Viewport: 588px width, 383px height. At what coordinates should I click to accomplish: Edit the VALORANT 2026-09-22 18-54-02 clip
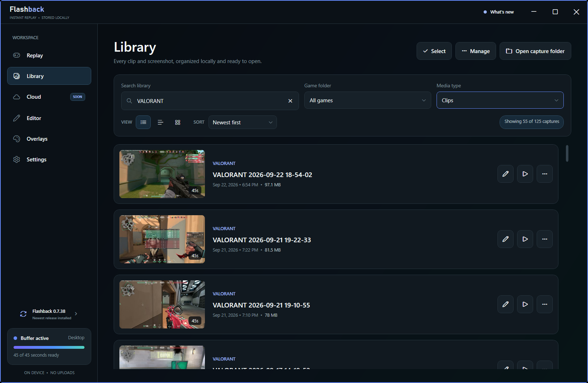[x=505, y=174]
